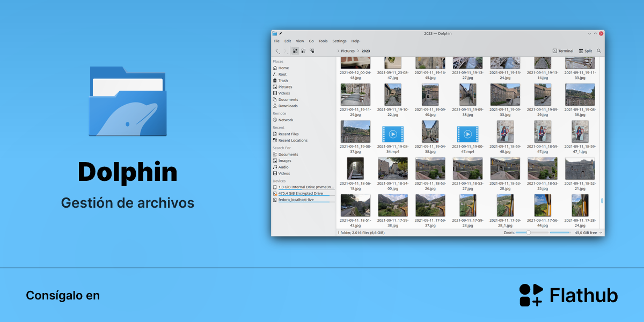The height and width of the screenshot is (322, 644).
Task: Select image 2021-09-11_17-56-44.jpg
Action: tap(543, 211)
